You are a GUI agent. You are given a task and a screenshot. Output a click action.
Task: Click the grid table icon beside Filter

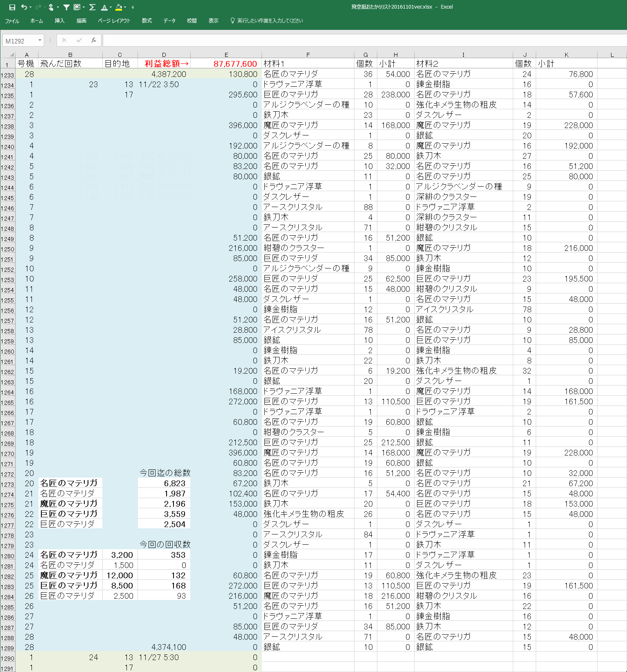tap(77, 7)
